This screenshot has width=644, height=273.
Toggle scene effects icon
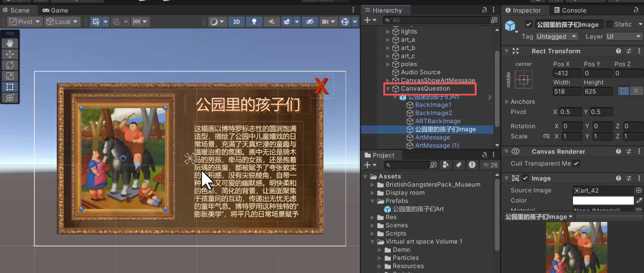tap(287, 22)
